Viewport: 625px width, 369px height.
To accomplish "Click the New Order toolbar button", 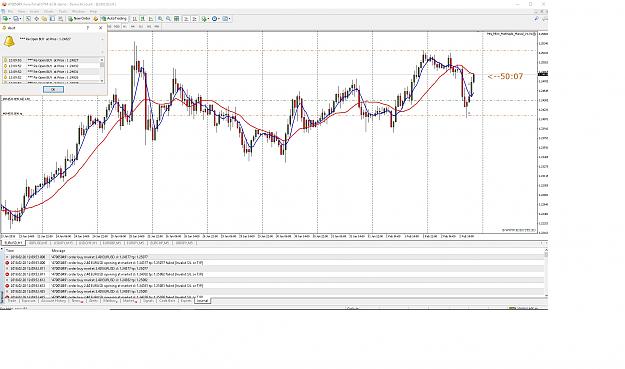I will pos(79,19).
